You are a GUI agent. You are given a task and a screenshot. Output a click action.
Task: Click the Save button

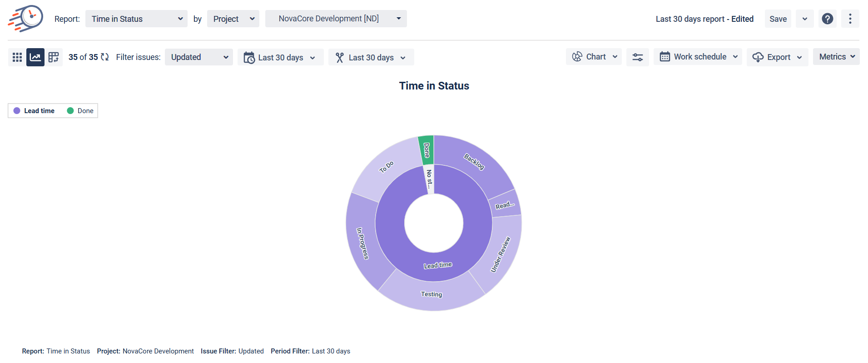pyautogui.click(x=778, y=19)
